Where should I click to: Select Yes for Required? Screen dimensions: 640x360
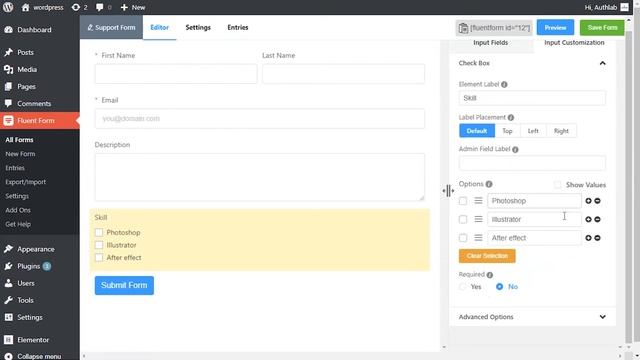click(463, 287)
